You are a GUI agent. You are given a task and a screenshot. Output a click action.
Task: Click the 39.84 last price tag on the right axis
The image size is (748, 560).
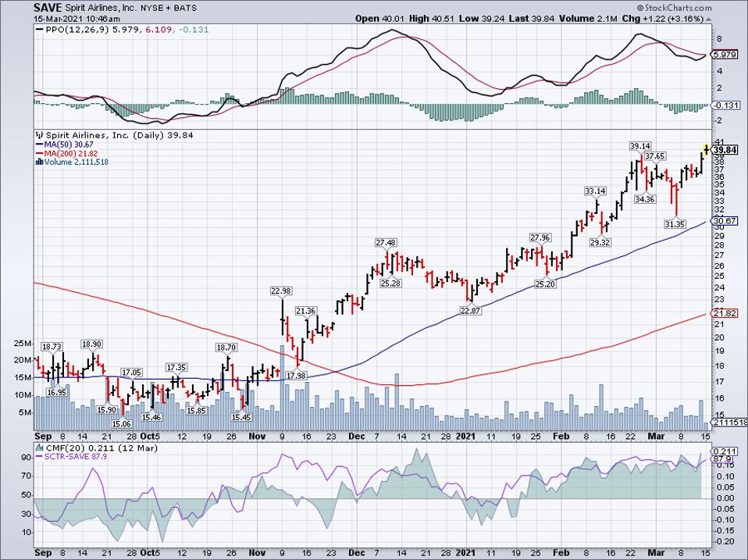click(725, 150)
